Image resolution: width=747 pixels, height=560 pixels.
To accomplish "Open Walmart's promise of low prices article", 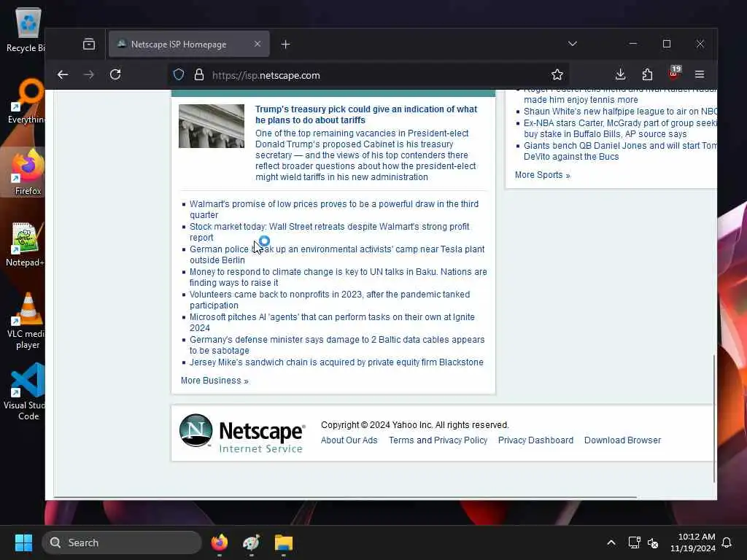I will (x=334, y=209).
